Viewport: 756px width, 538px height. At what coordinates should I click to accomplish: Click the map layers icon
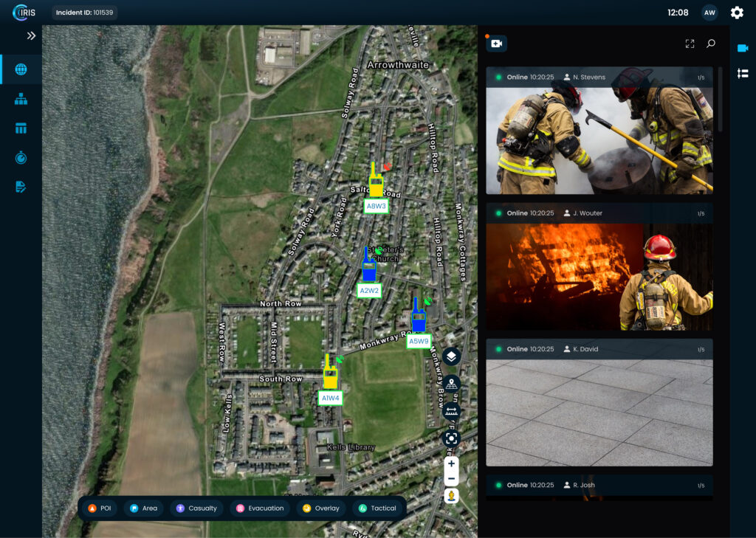(x=451, y=356)
